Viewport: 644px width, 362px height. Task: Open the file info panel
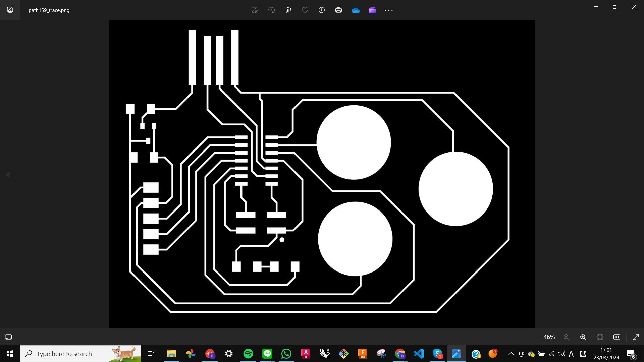click(x=322, y=10)
